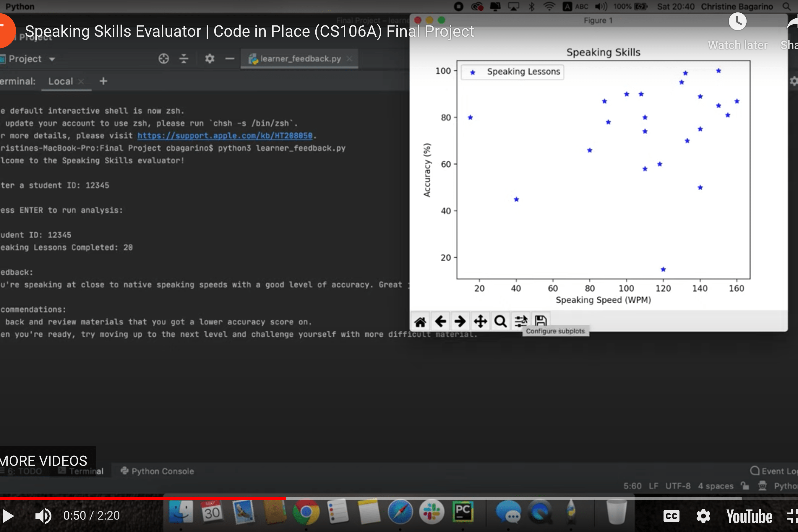Open the Calendar dock icon
The width and height of the screenshot is (798, 532).
212,511
